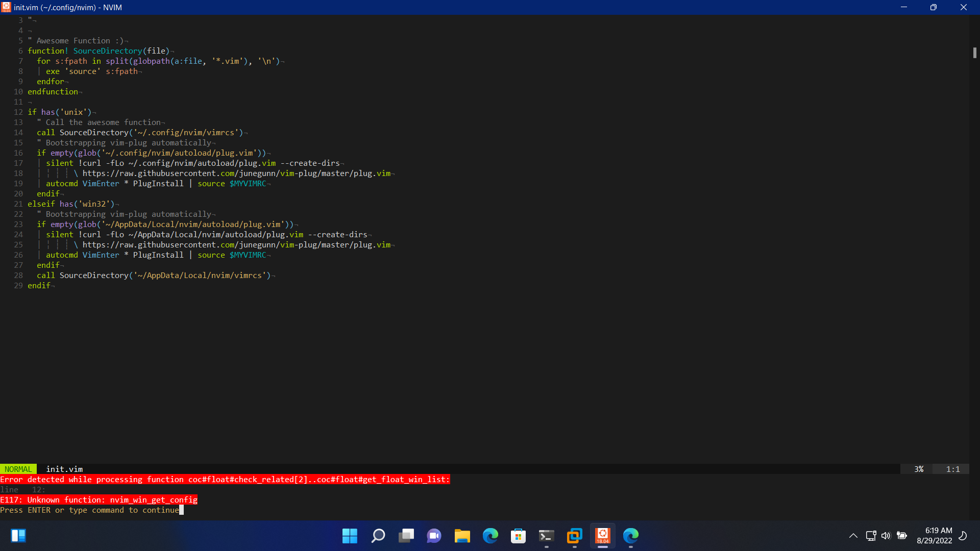The width and height of the screenshot is (980, 551).
Task: Open network quick settings from the tray
Action: pyautogui.click(x=870, y=536)
